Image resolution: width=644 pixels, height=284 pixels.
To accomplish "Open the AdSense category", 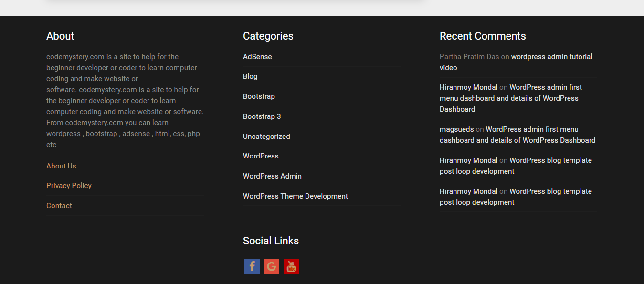I will pos(257,56).
